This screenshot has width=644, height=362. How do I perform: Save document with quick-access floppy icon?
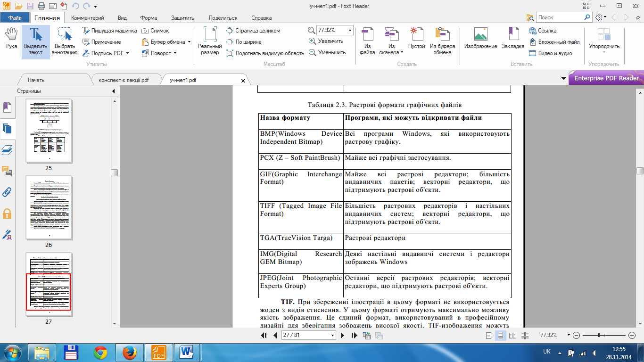[30, 6]
